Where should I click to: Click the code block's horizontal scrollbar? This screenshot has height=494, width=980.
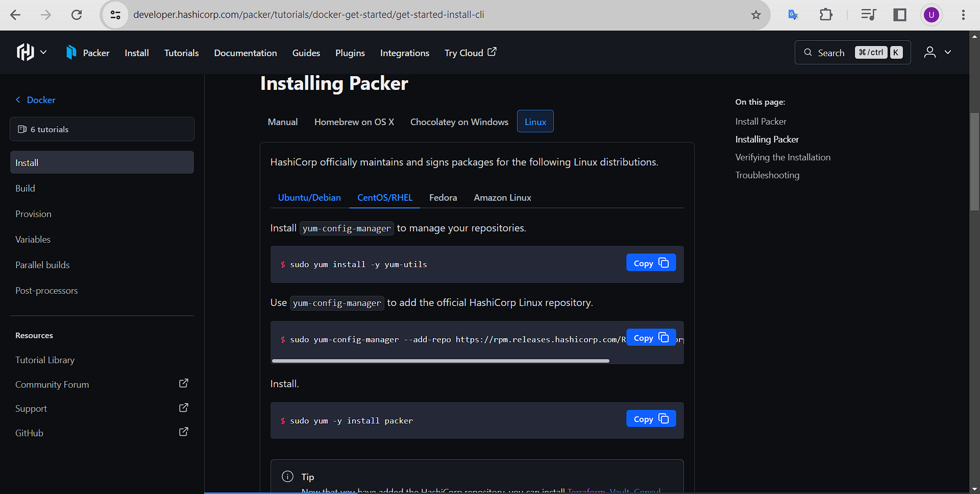[440, 360]
